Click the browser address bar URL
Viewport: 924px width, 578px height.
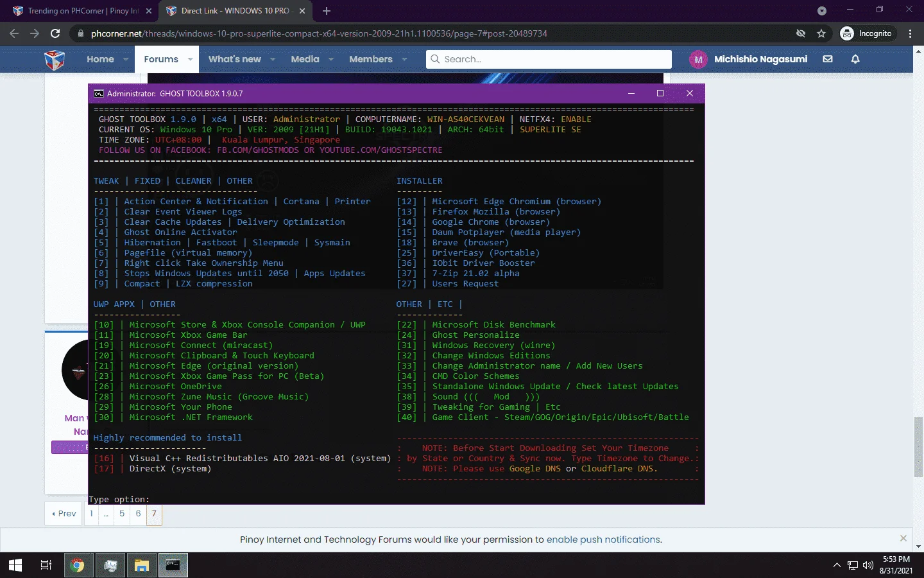coord(319,33)
